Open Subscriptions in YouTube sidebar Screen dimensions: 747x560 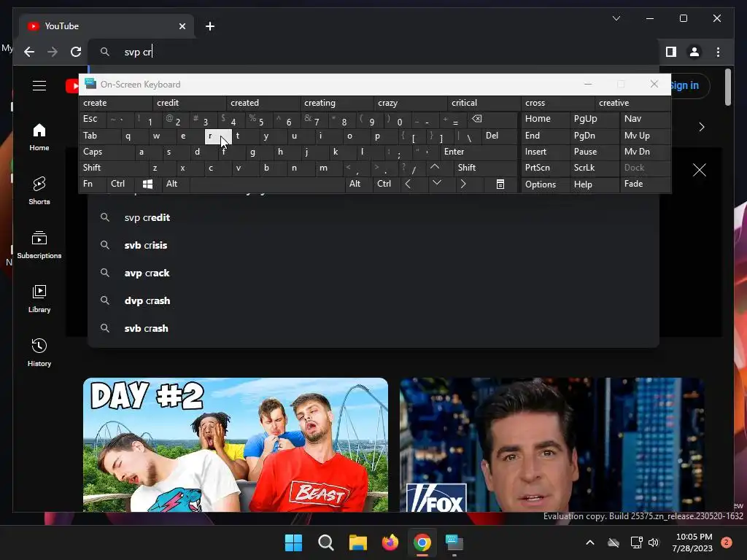pos(39,245)
